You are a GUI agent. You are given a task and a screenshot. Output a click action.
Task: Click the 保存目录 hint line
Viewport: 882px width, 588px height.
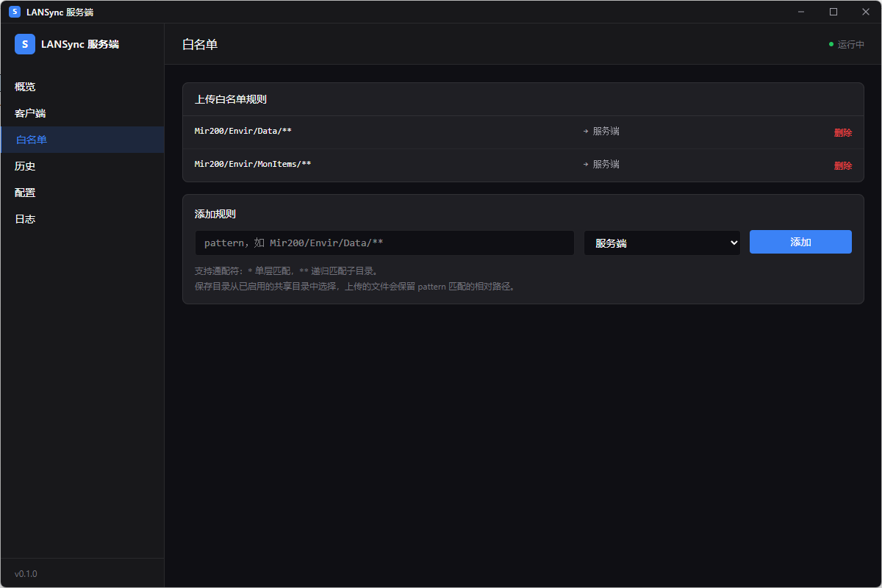click(356, 287)
